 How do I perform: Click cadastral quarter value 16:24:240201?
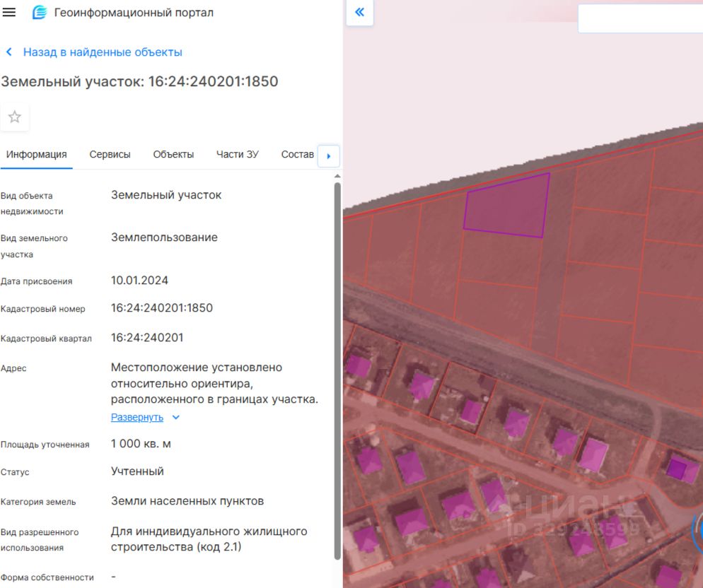pos(147,338)
